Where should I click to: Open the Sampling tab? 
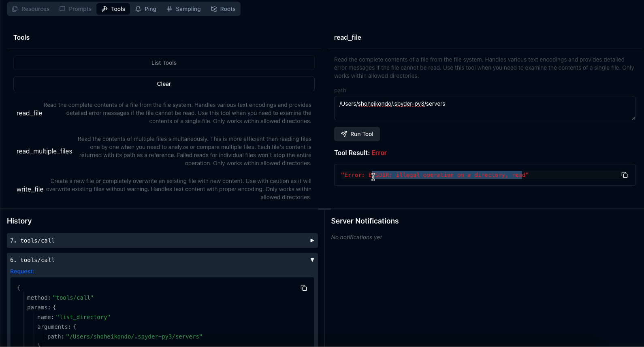tap(183, 9)
